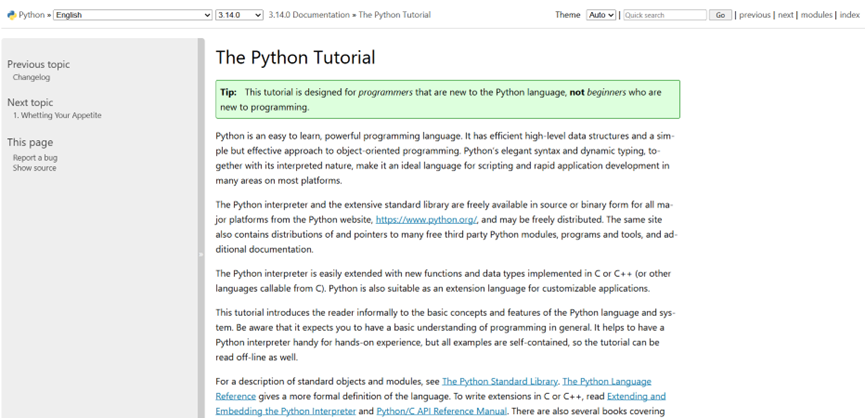The image size is (865, 418).
Task: Open the Theme Auto dropdown
Action: tap(601, 15)
